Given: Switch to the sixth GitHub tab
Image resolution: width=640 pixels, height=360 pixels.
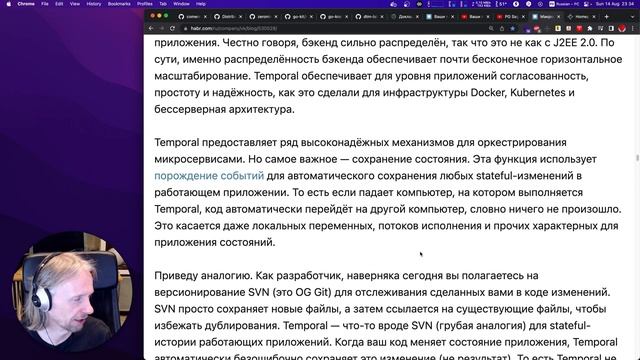Looking at the screenshot, I should [369, 16].
